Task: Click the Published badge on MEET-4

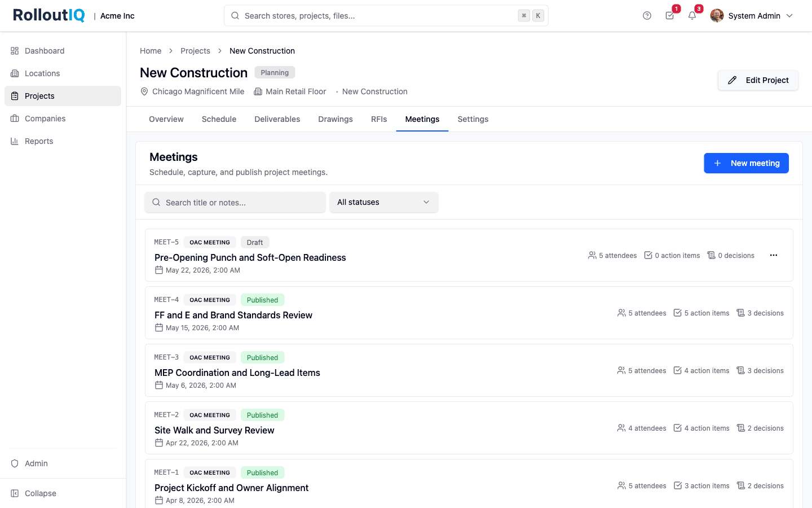Action: tap(262, 300)
